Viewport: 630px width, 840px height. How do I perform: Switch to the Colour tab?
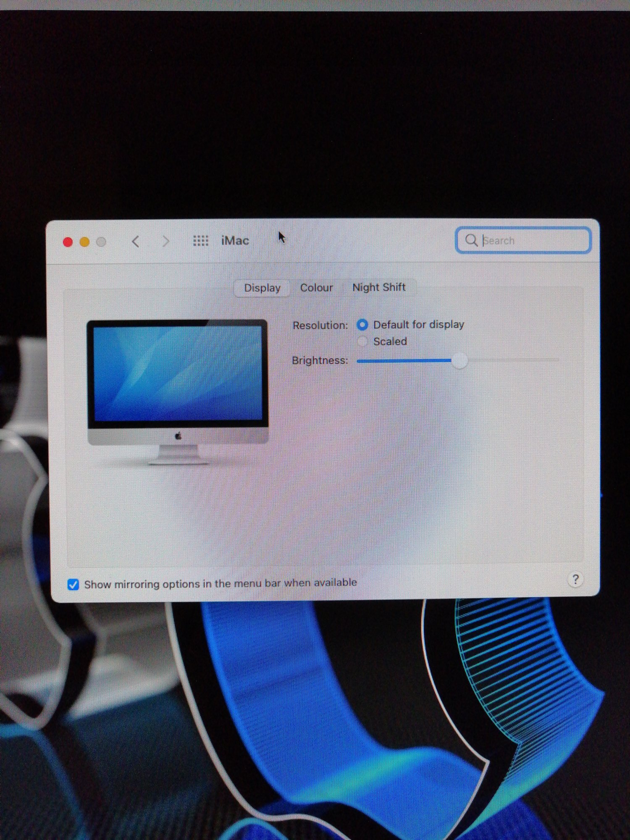[316, 288]
